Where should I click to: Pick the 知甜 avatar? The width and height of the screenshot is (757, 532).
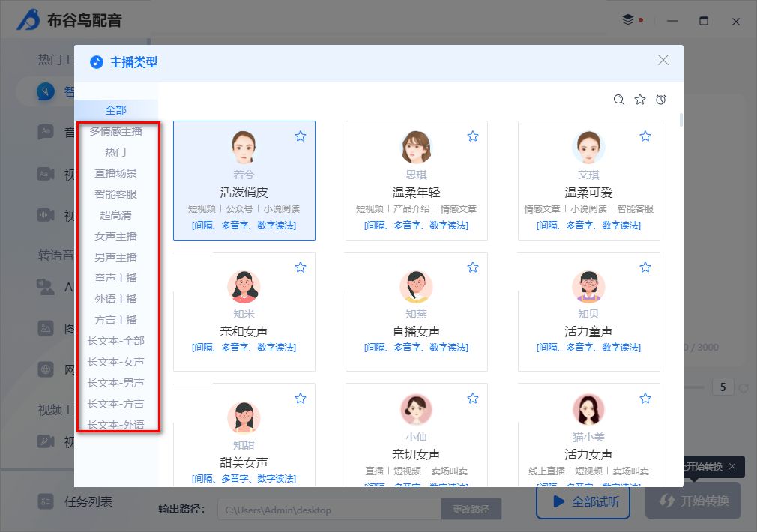click(x=244, y=417)
